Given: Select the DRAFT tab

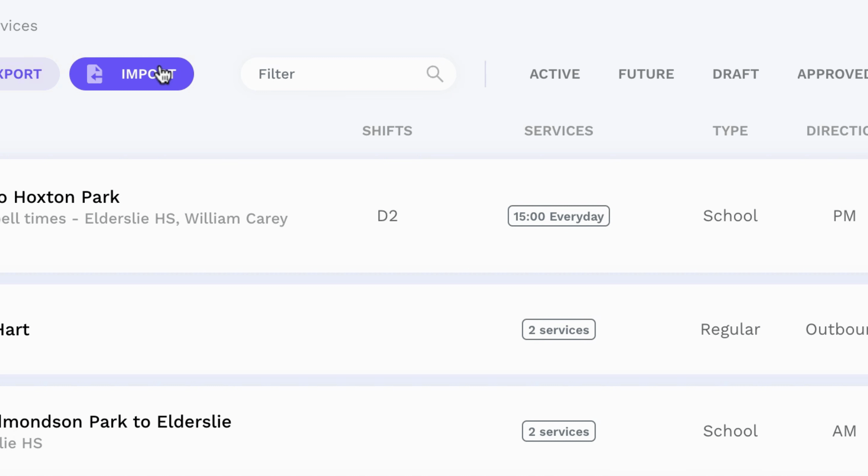Looking at the screenshot, I should tap(736, 74).
